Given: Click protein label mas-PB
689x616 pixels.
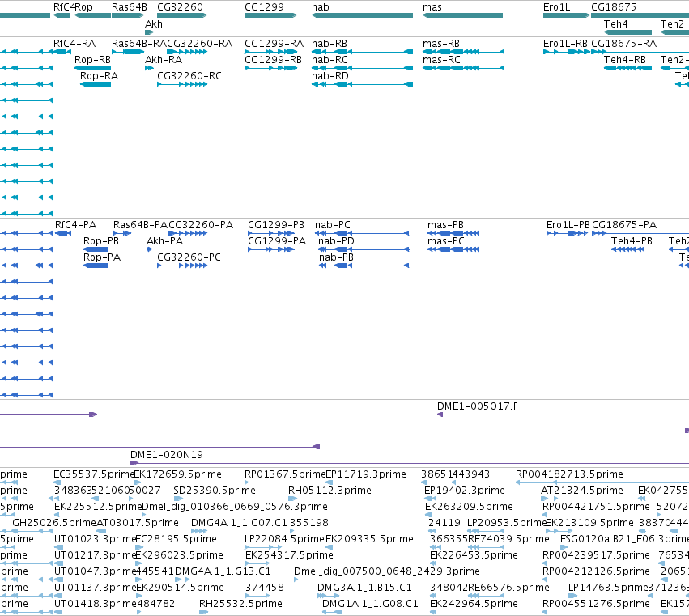Looking at the screenshot, I should tap(445, 225).
